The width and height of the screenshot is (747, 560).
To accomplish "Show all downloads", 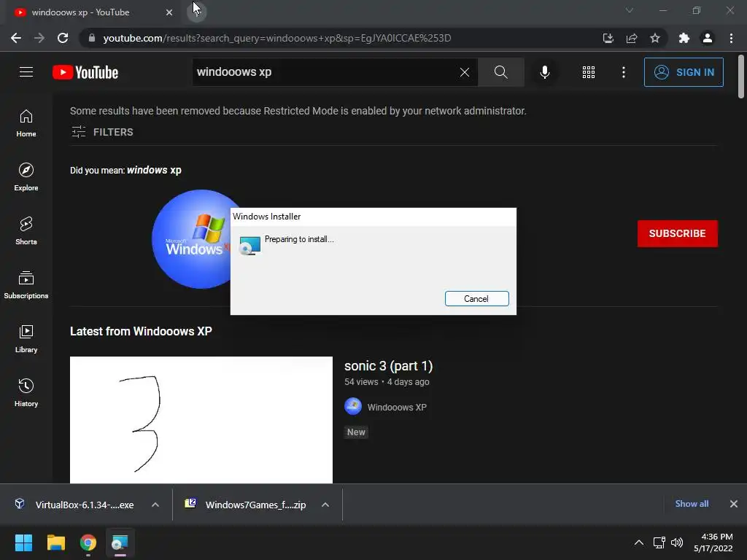I will (692, 504).
